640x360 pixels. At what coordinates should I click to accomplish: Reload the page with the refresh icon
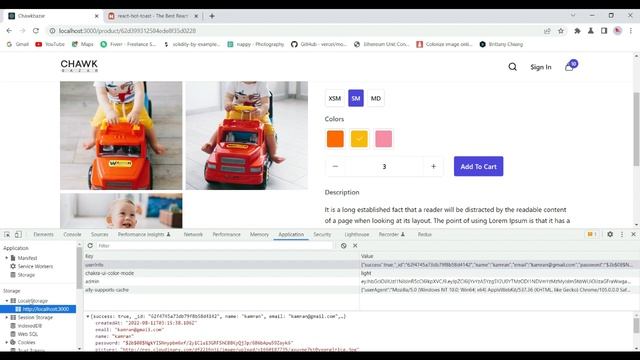(x=36, y=31)
